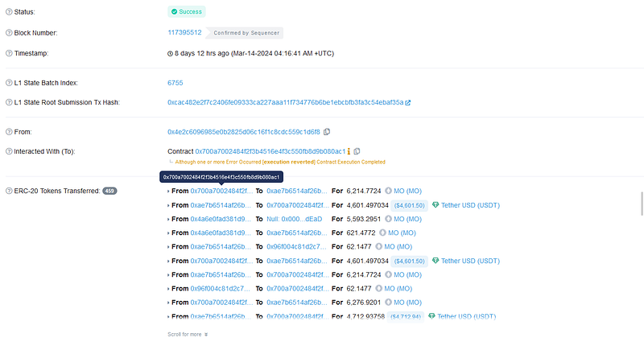This screenshot has width=644, height=346.
Task: Open the L1 State Root Submission transaction hash
Action: tap(285, 103)
